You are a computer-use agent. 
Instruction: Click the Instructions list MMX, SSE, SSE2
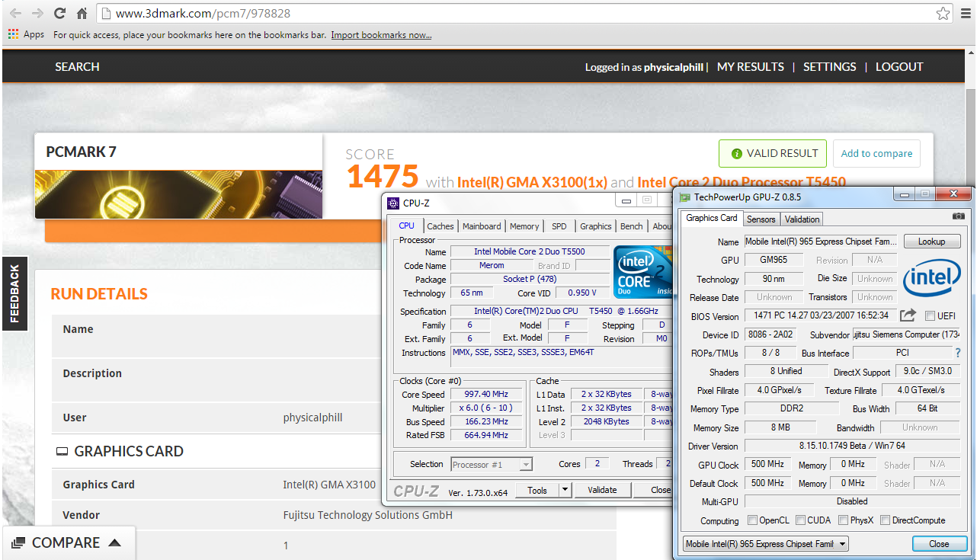click(561, 358)
